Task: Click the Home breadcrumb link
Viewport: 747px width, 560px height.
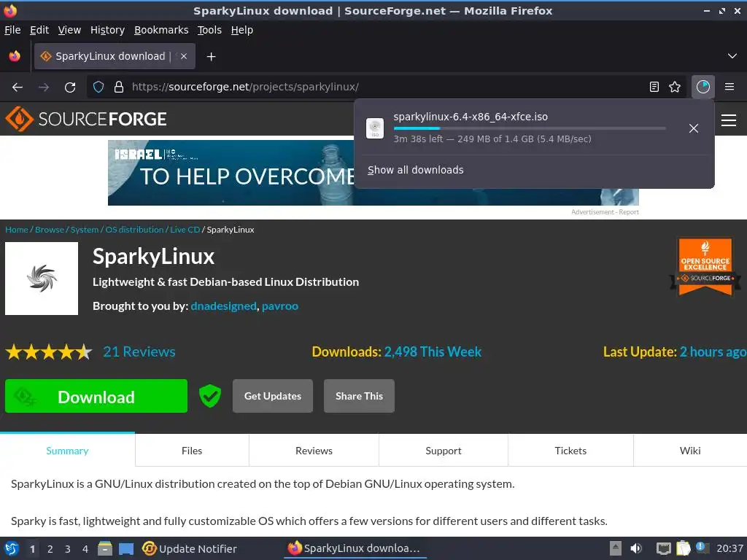Action: [x=17, y=230]
